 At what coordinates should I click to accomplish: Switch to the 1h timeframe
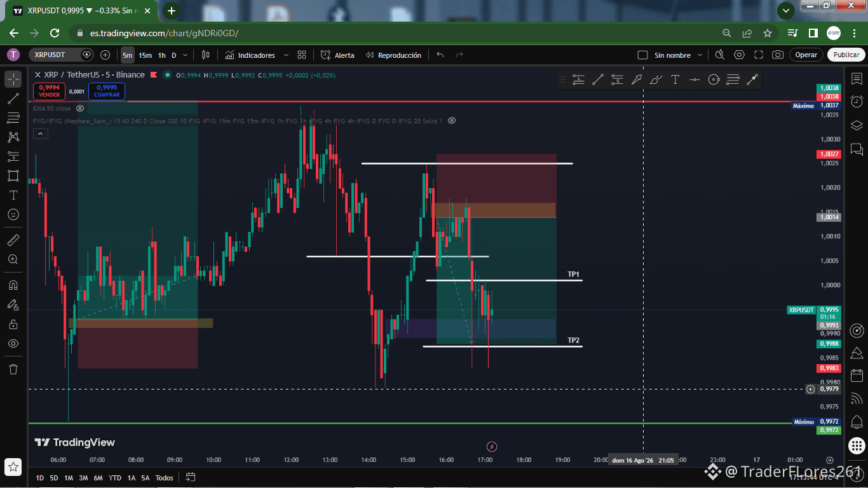coord(161,55)
